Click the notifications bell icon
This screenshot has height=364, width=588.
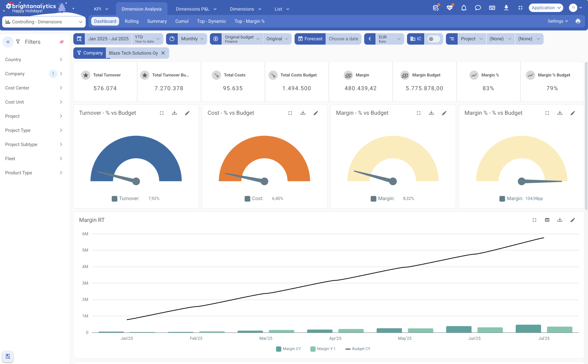point(464,8)
